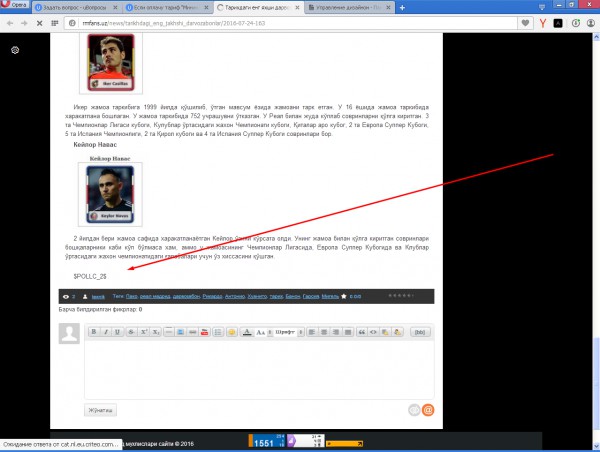Open the Антонио tag link
The image size is (600, 452).
(235, 296)
